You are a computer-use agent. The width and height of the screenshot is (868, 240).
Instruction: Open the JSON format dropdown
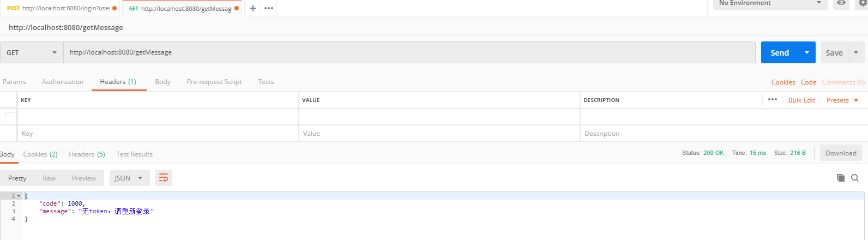129,178
